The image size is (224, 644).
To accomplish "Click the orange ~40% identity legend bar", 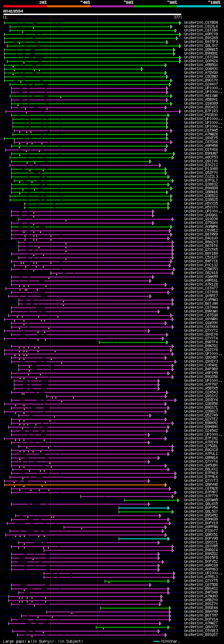I will (68, 6).
